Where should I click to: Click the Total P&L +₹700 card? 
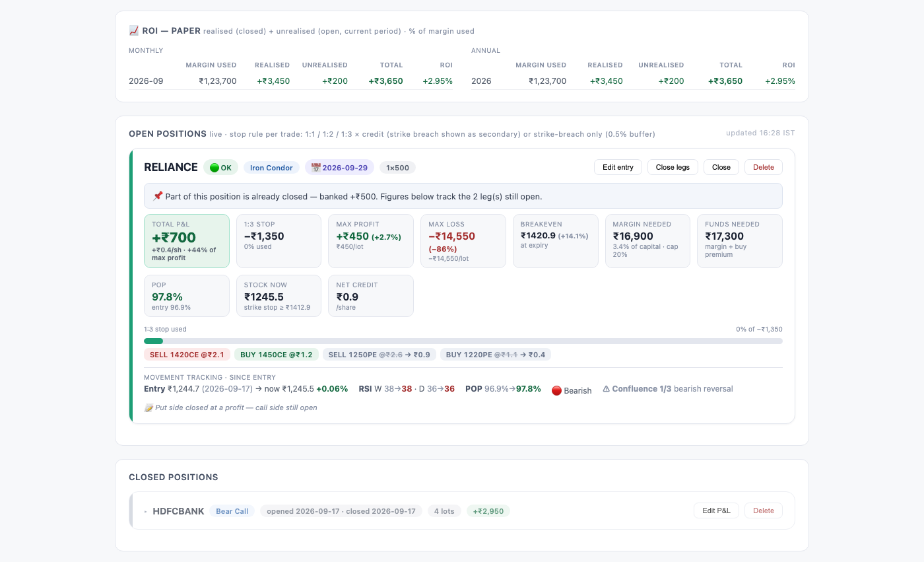[x=187, y=241]
